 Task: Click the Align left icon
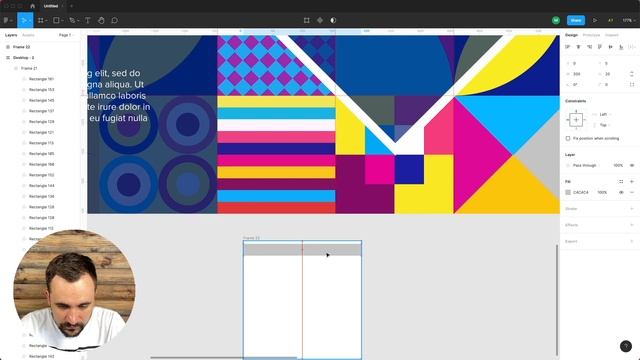pos(568,47)
